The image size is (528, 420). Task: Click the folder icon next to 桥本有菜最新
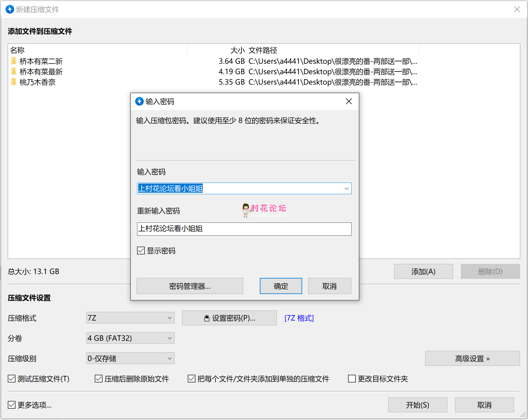[14, 71]
